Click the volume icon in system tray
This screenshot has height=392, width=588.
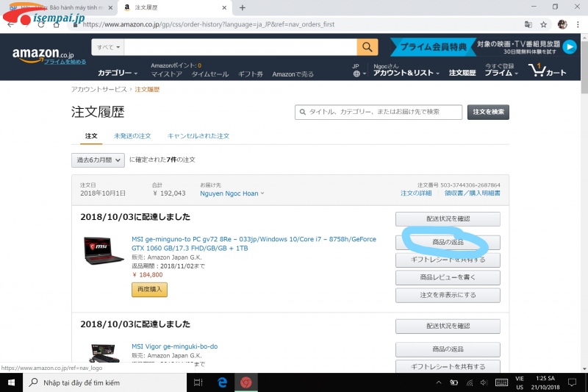pyautogui.click(x=484, y=382)
